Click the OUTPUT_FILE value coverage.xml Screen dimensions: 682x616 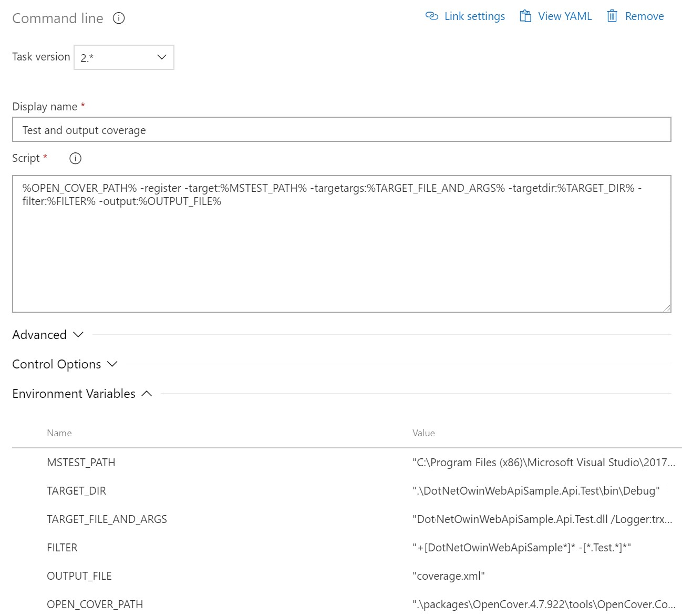point(449,576)
